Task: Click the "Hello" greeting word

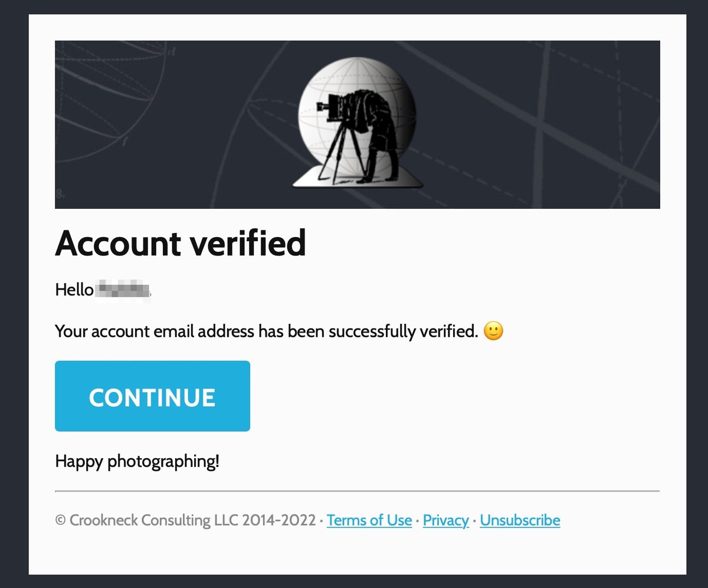Action: click(x=74, y=290)
